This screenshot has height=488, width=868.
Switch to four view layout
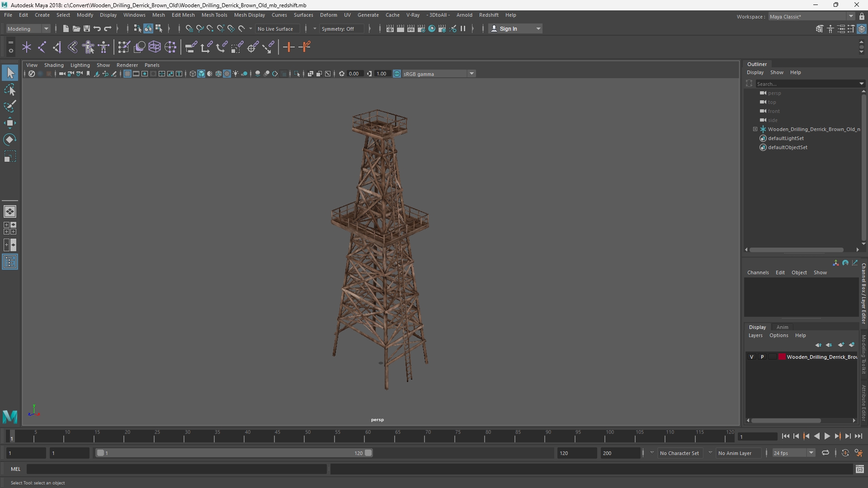point(10,228)
